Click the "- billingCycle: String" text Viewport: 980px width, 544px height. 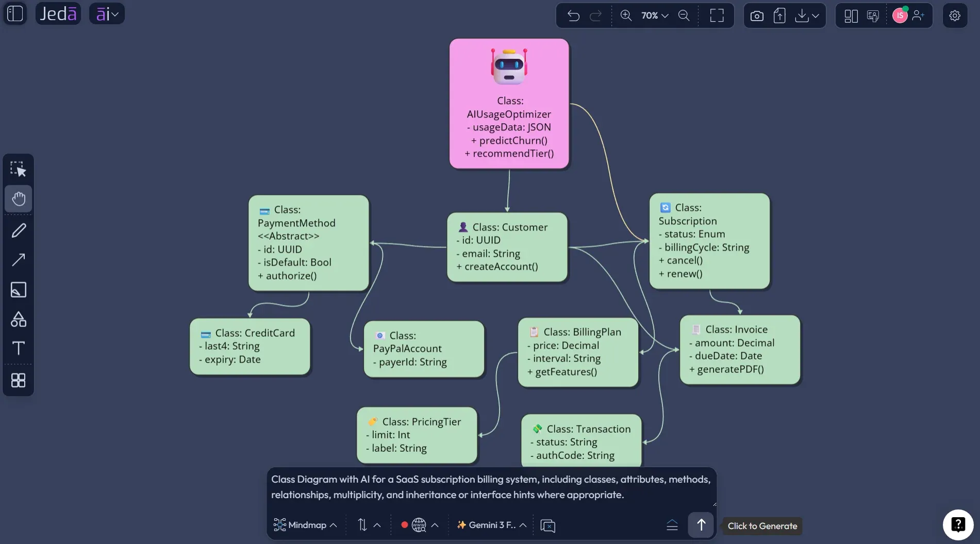(704, 248)
